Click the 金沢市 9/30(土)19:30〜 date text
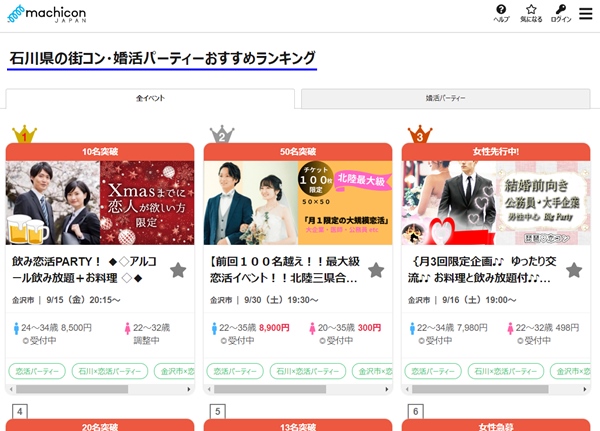The width and height of the screenshot is (600, 431). [x=264, y=300]
